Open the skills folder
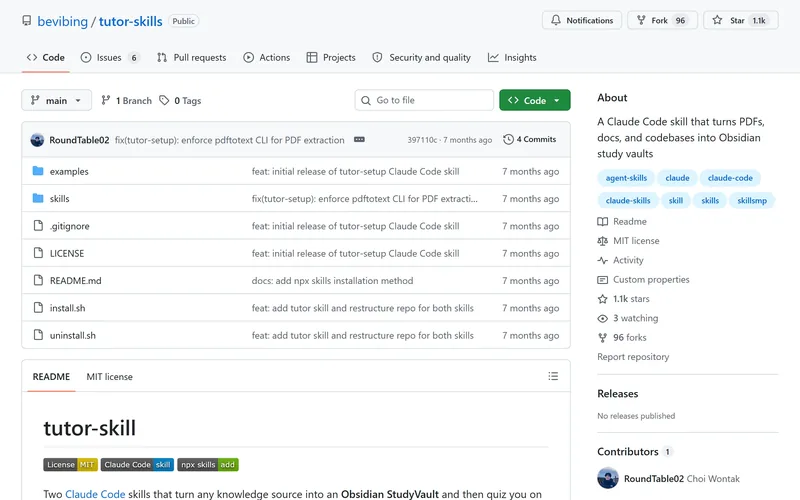This screenshot has height=500, width=800. click(x=59, y=199)
